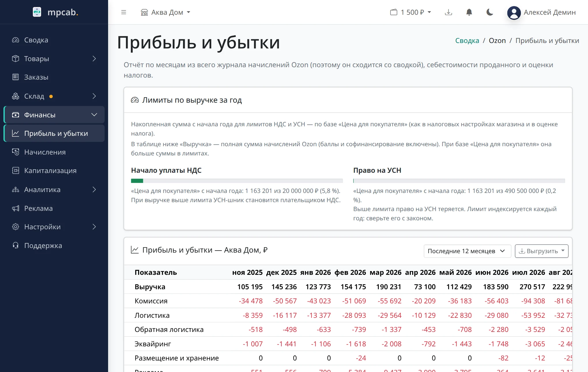
Task: Click the Настройки gear icon
Action: [16, 227]
